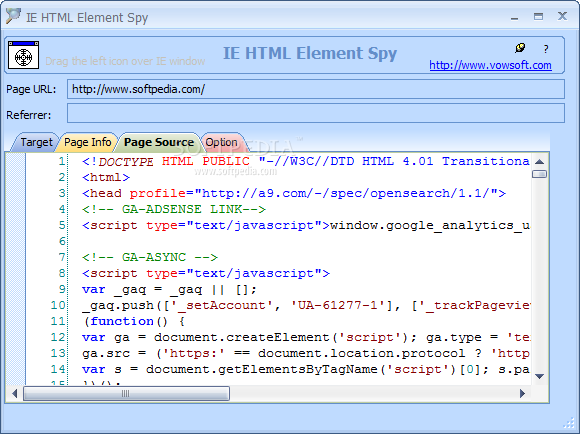
Task: Select the Page Source tab
Action: click(159, 142)
